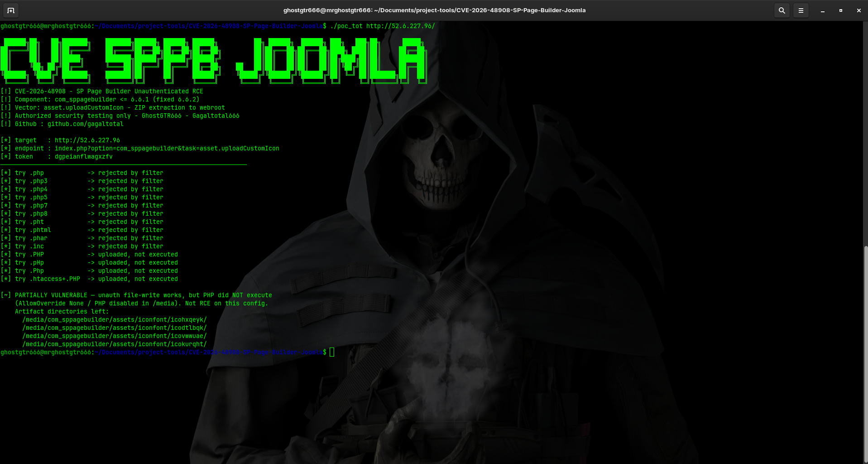Click the artifact path ending 'icohxqeyk/'
Viewport: 868px width, 464px height.
(115, 320)
